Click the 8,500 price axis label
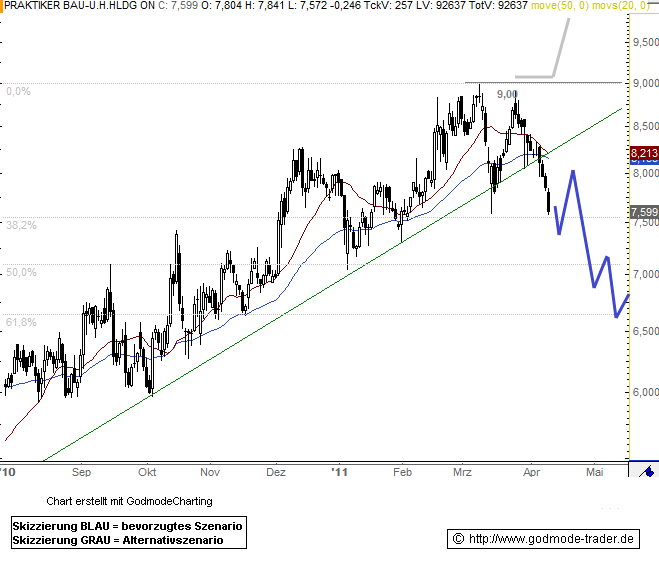659x561 pixels. (x=646, y=126)
